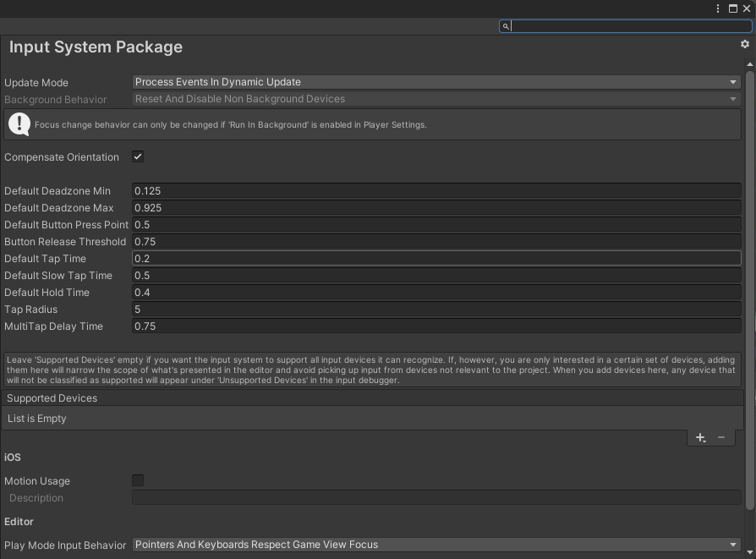Close the settings window
The width and height of the screenshot is (756, 559).
pyautogui.click(x=746, y=8)
